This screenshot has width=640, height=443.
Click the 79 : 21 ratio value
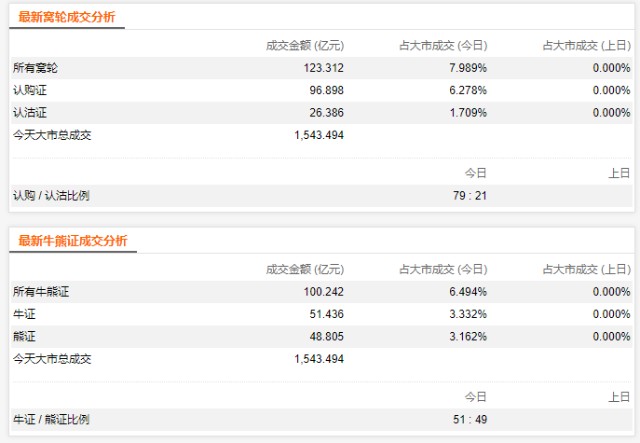tap(469, 195)
